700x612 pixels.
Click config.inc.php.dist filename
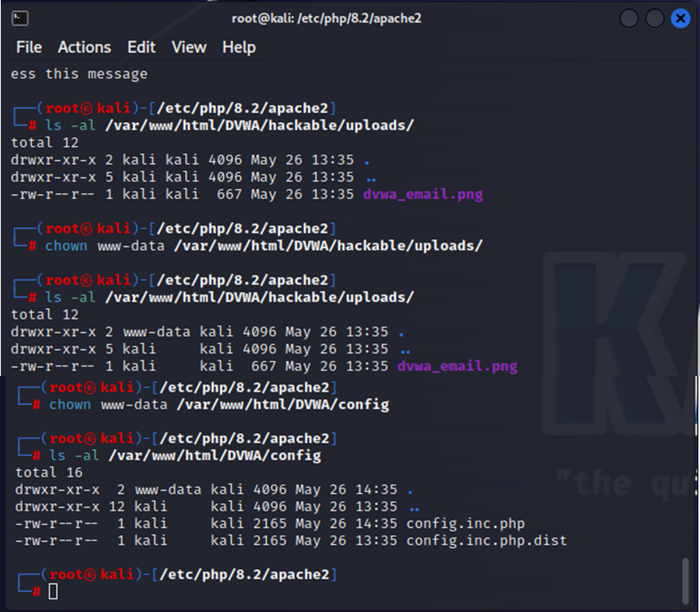486,541
